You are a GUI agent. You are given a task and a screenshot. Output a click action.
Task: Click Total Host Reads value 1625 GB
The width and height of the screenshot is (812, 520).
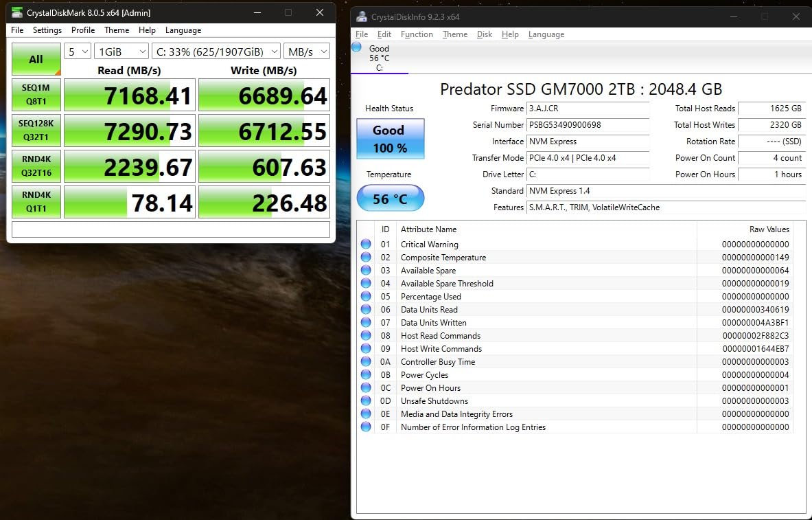772,109
